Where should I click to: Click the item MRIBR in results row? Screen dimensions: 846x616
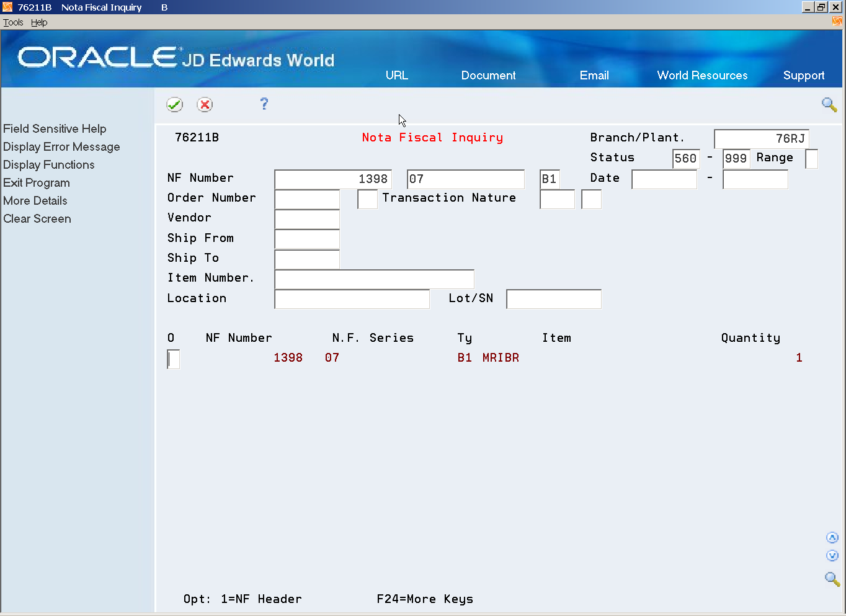[x=501, y=358]
